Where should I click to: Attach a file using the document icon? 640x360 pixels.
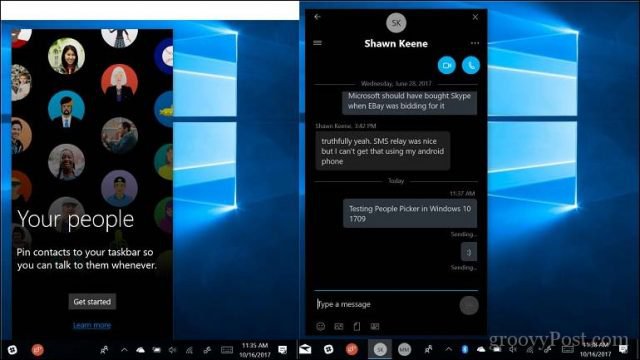click(357, 326)
